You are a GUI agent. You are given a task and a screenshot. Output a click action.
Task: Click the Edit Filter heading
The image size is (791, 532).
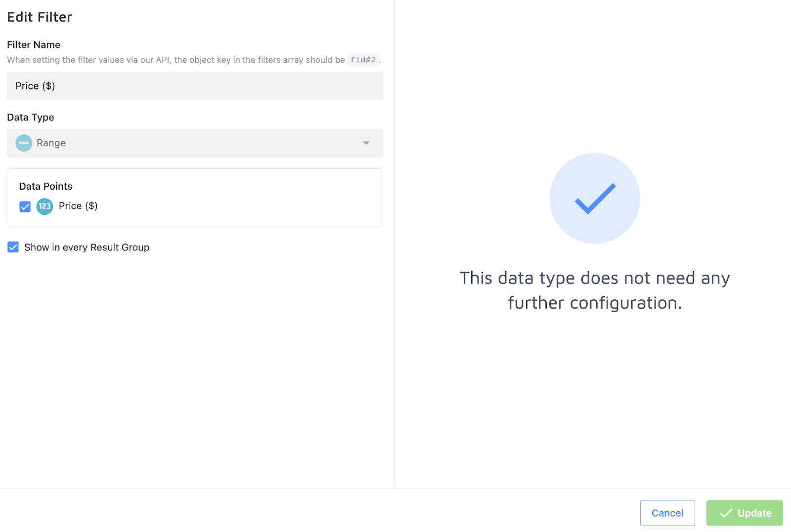click(40, 17)
